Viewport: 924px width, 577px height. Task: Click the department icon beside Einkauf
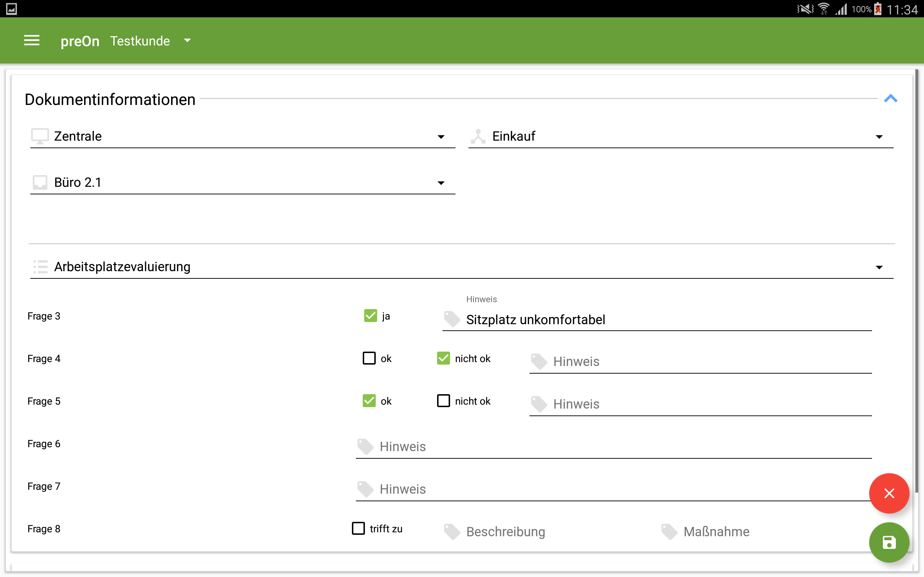(x=478, y=136)
